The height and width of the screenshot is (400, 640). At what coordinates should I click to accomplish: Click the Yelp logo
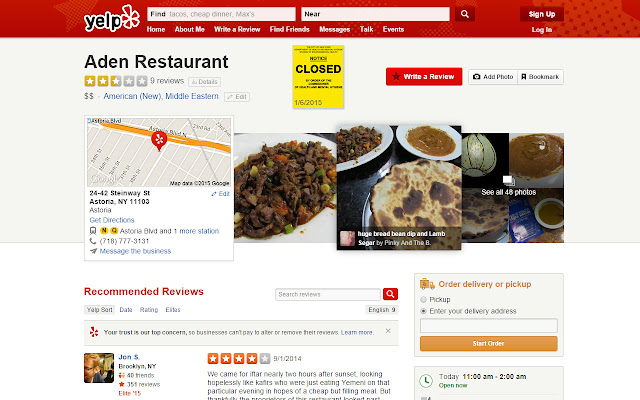click(x=111, y=19)
